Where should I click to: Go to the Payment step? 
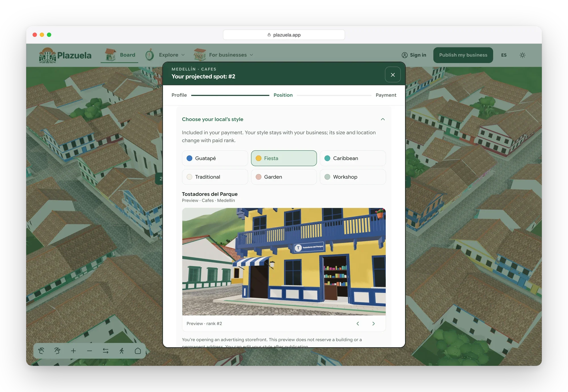pyautogui.click(x=386, y=95)
